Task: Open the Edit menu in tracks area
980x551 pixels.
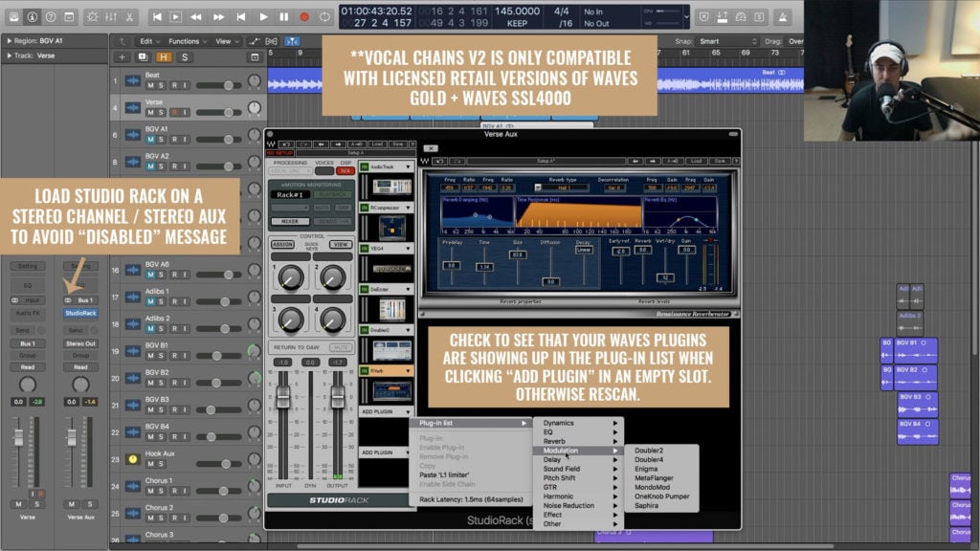Action: 149,41
